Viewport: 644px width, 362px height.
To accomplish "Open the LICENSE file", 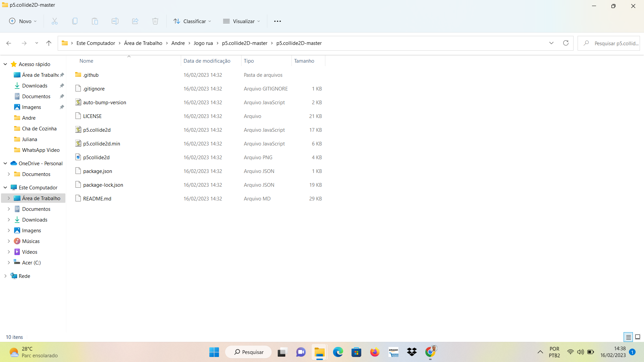I will tap(93, 116).
